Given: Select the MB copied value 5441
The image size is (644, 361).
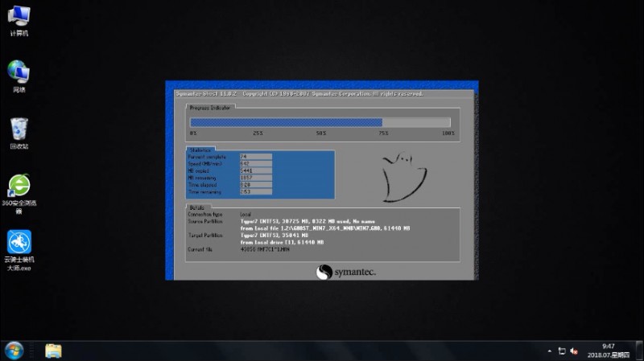Looking at the screenshot, I should (255, 170).
